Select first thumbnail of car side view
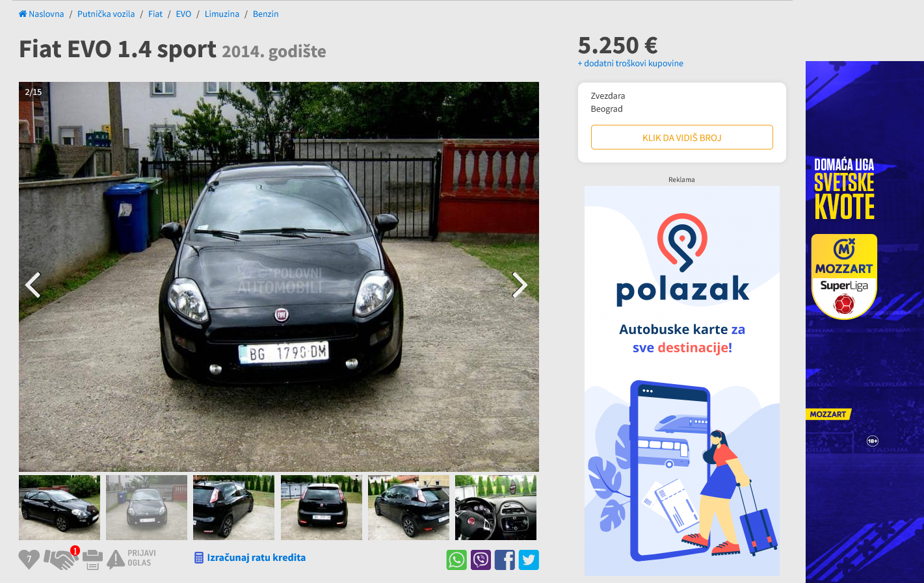The image size is (924, 583). tap(59, 508)
